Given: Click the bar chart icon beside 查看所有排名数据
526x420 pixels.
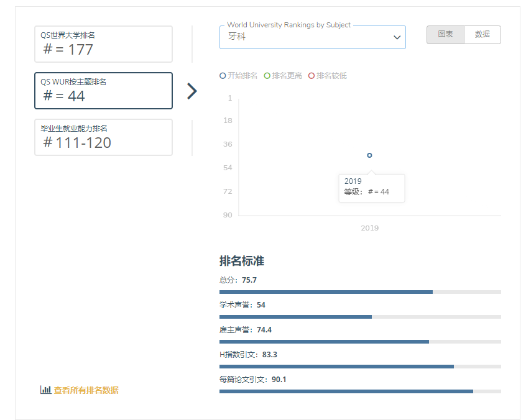Looking at the screenshot, I should (x=45, y=390).
